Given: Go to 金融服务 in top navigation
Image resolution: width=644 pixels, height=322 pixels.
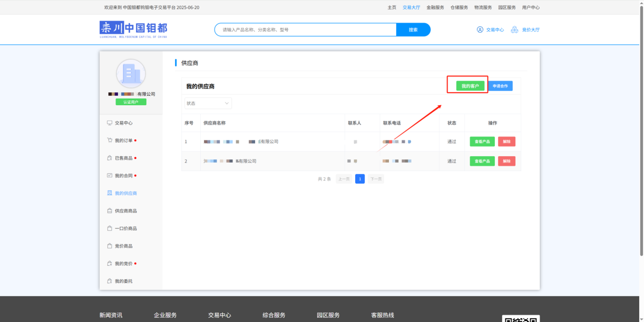Looking at the screenshot, I should [x=435, y=7].
